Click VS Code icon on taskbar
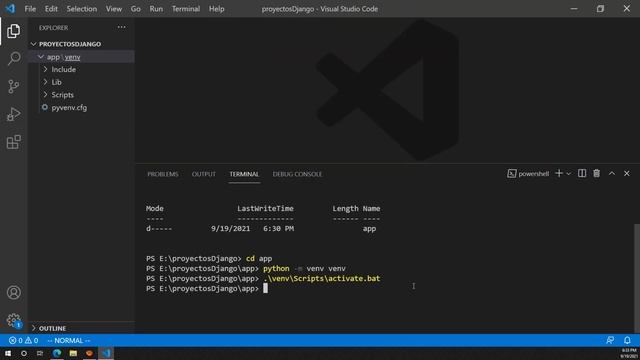Image resolution: width=640 pixels, height=360 pixels. tap(106, 353)
